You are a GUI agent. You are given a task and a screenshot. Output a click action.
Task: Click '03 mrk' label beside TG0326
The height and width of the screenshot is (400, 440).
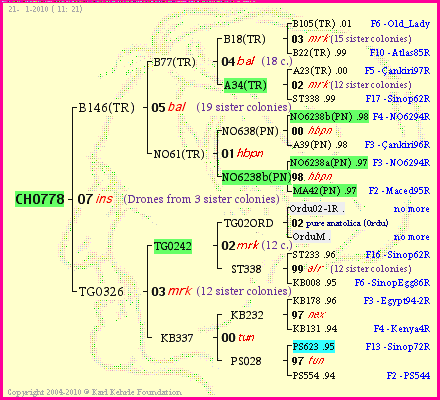[171, 291]
